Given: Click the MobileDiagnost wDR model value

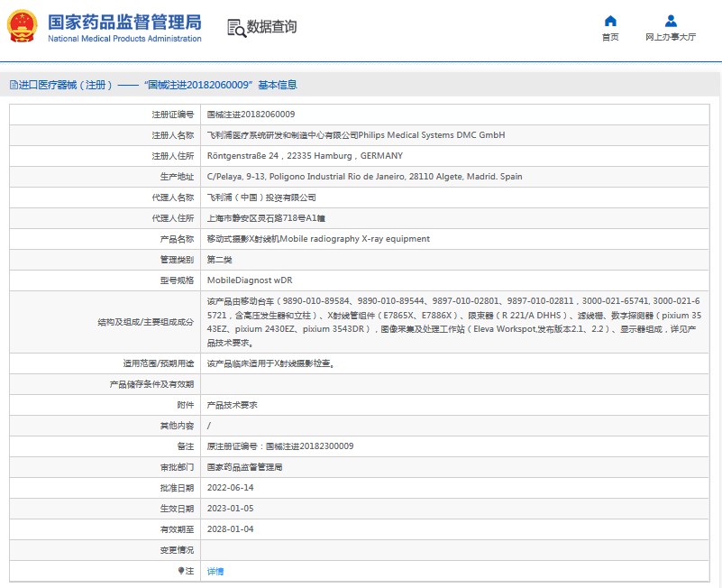Looking at the screenshot, I should 250,280.
